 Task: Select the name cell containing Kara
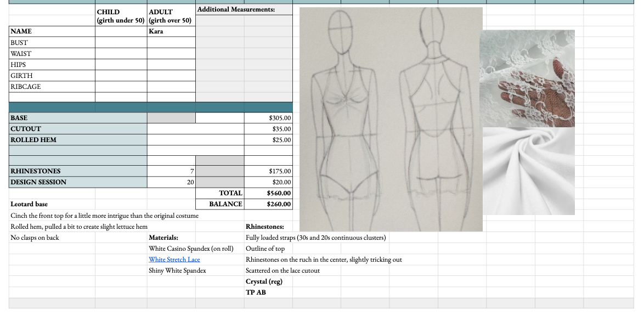[x=170, y=31]
